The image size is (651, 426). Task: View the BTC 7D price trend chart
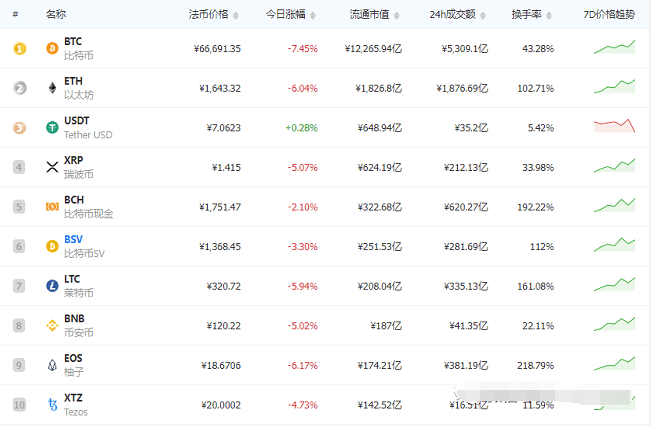coord(614,48)
